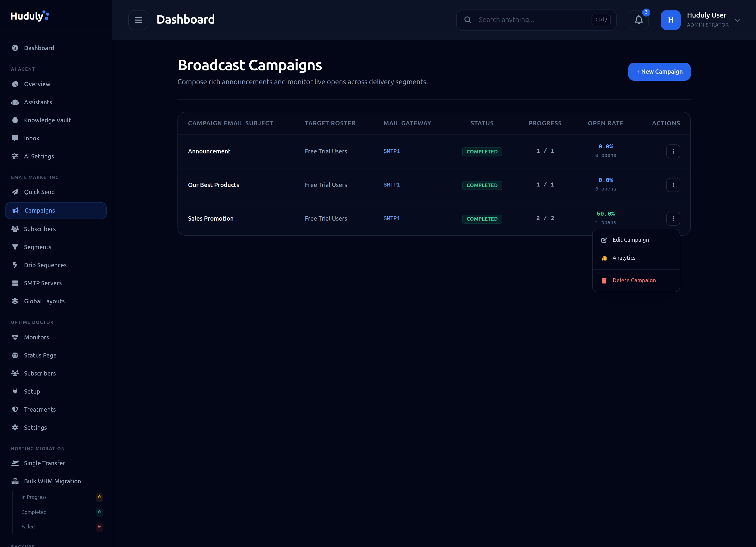Click the Quick Send paper plane icon
756x547 pixels.
(x=15, y=192)
